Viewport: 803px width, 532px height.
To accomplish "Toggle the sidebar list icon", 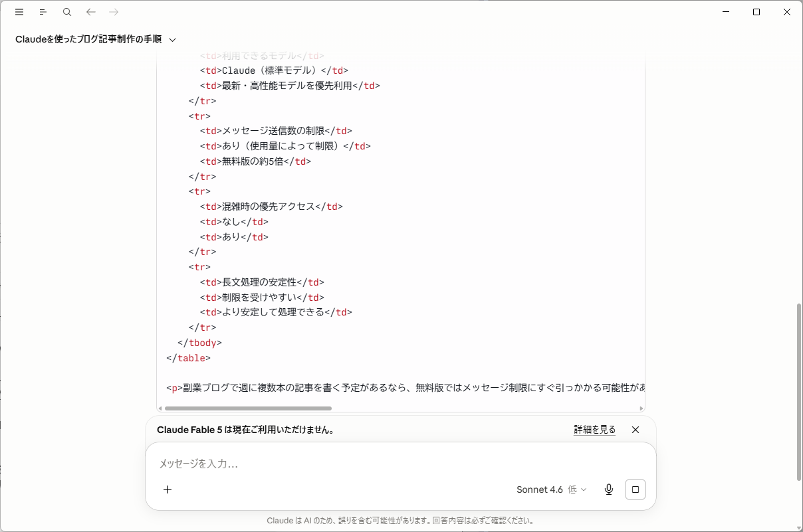I will (x=43, y=12).
